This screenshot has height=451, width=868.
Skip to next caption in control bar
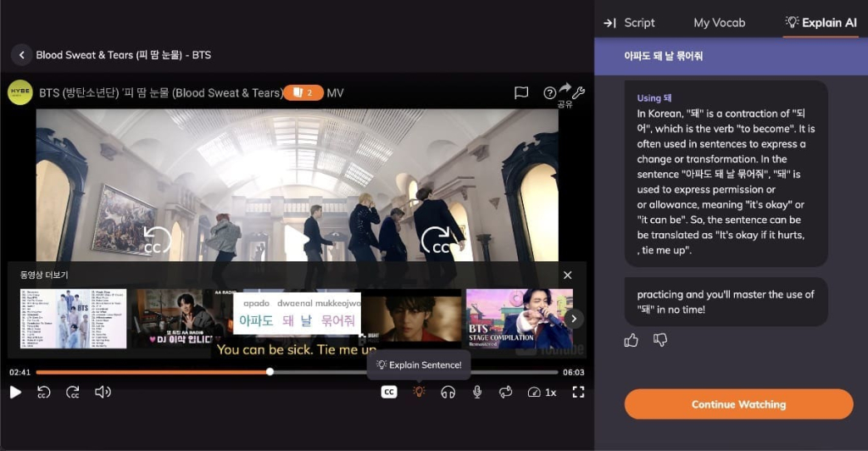pyautogui.click(x=73, y=393)
